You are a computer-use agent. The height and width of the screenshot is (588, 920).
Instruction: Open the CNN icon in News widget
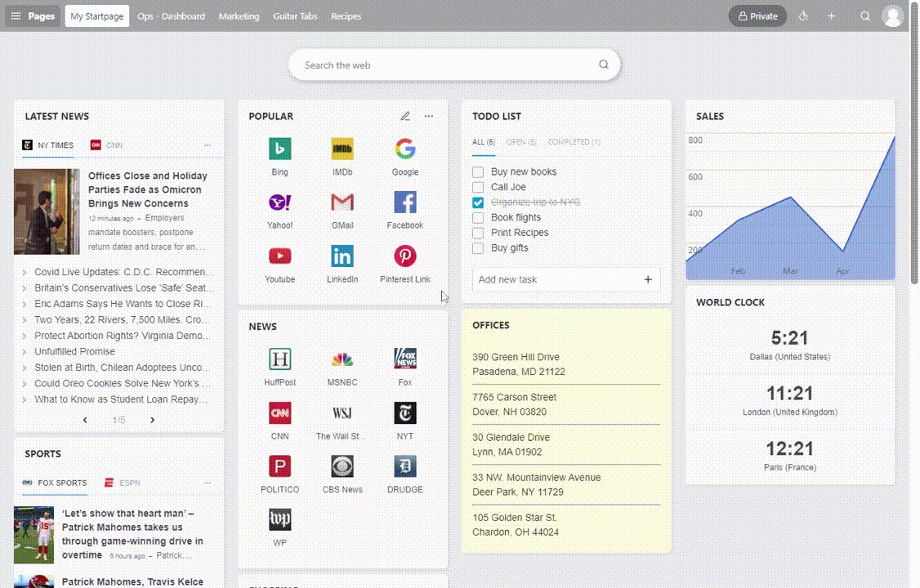pos(280,412)
